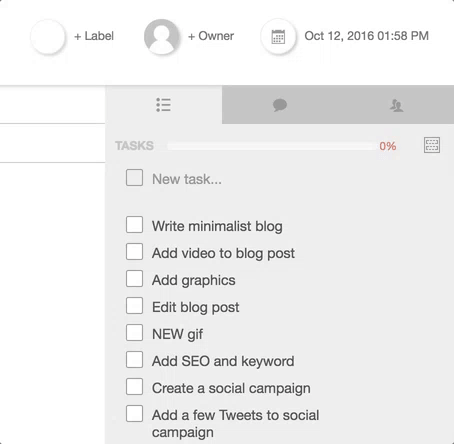
Task: Check off Write minimalist blog task
Action: coord(134,224)
